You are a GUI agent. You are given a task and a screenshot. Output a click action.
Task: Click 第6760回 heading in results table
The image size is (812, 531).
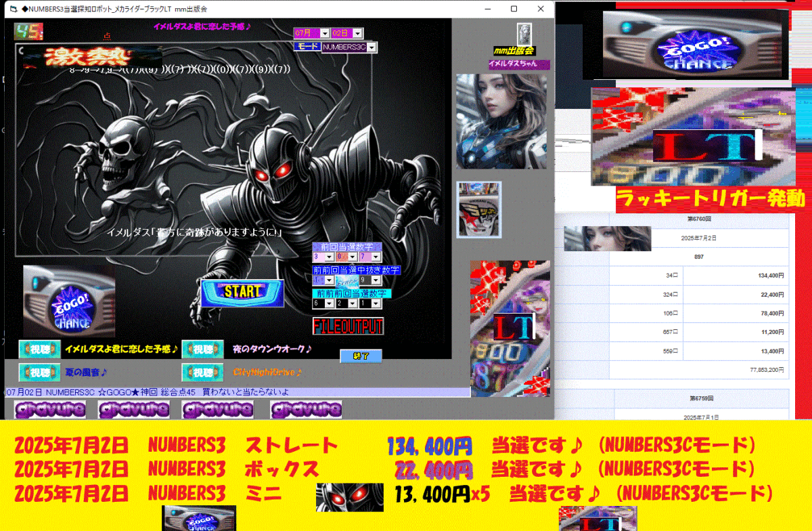(x=700, y=220)
